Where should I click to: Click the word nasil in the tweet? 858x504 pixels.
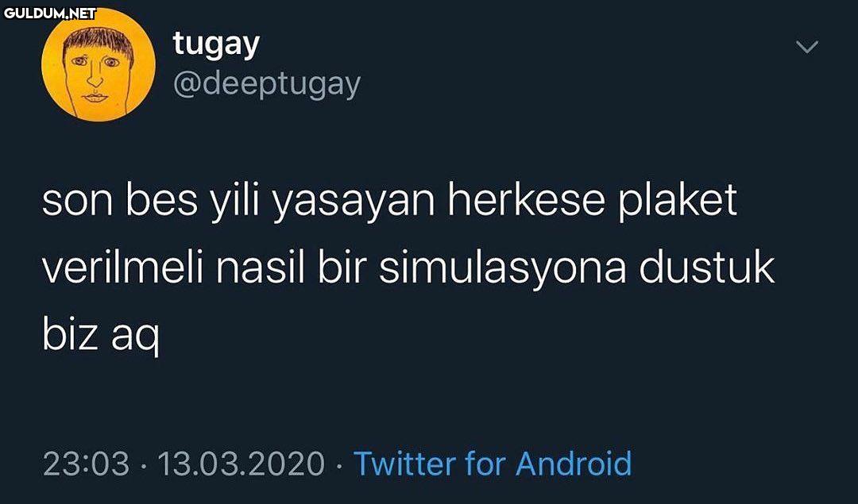[261, 267]
